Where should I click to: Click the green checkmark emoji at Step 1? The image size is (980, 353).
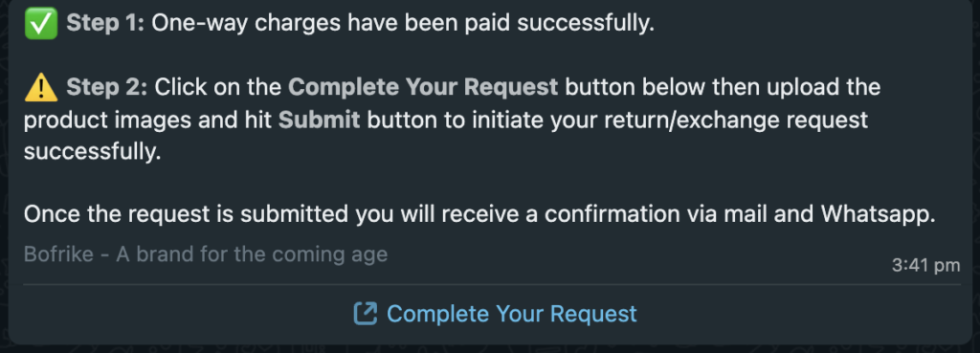coord(41,24)
